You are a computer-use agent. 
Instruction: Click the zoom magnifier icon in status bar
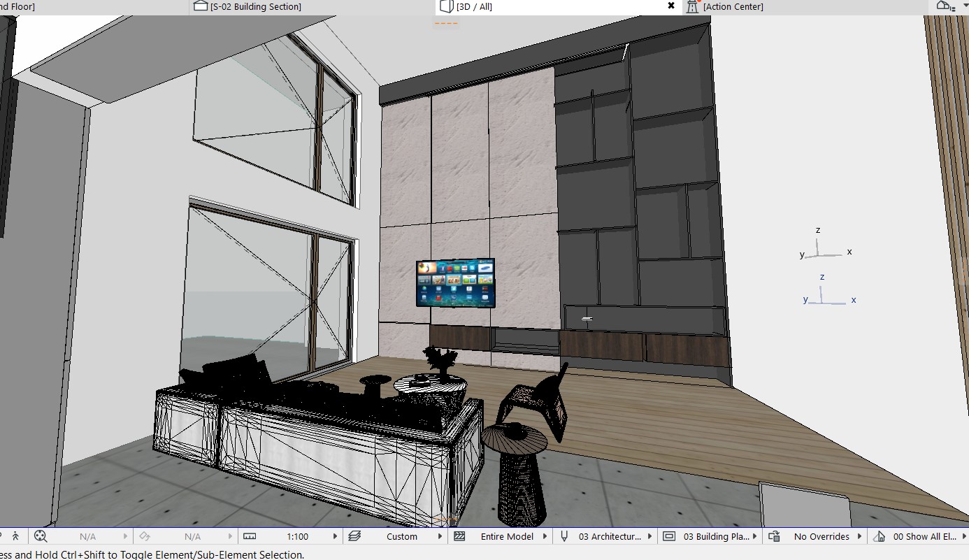[x=41, y=536]
